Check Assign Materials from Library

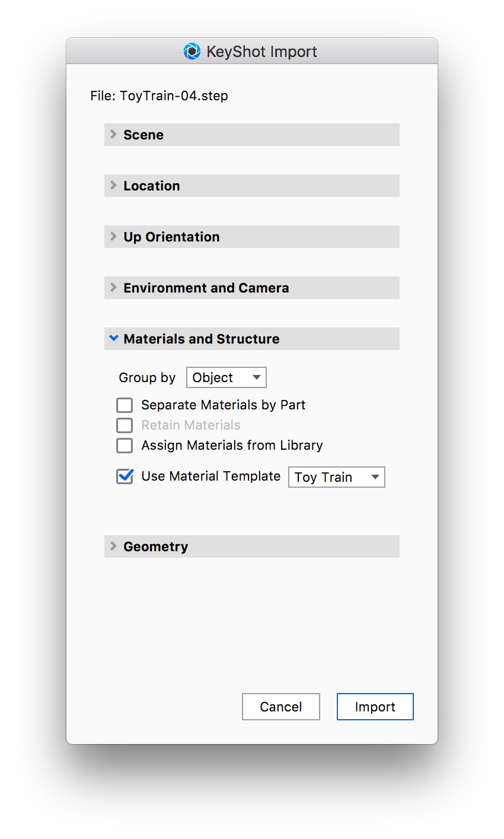point(125,445)
